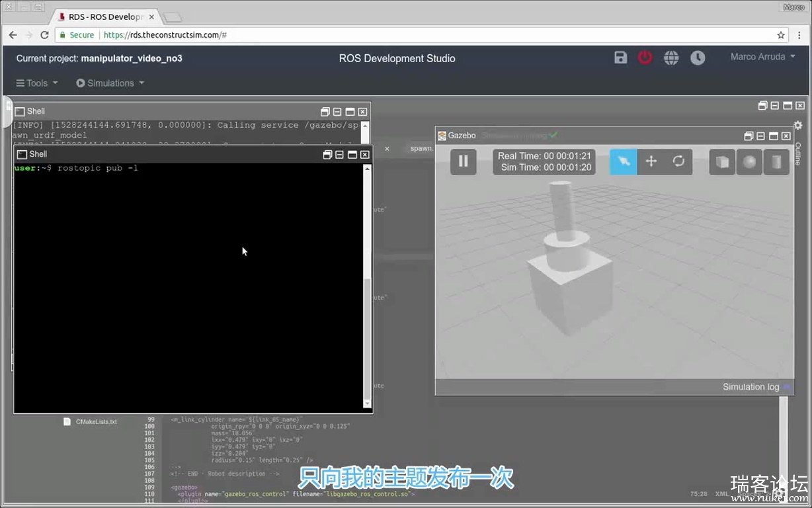
Task: Activate the rotate mode tool in Gazebo
Action: 678,161
